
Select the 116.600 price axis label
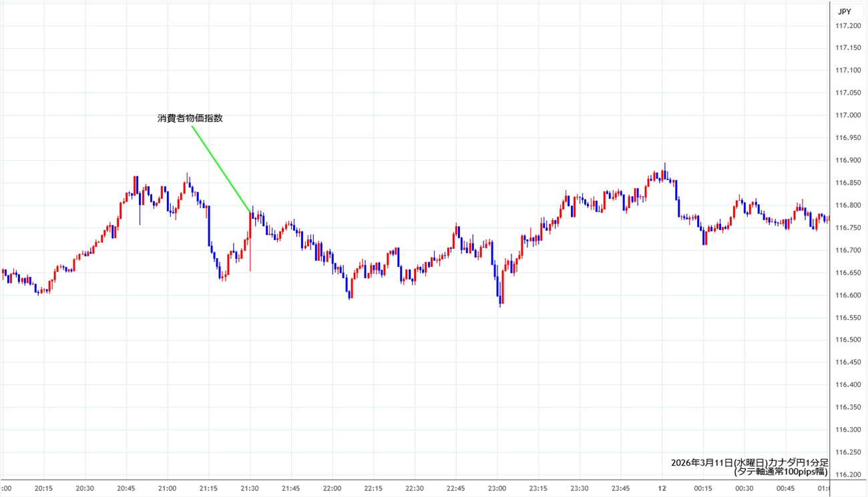[x=848, y=295]
